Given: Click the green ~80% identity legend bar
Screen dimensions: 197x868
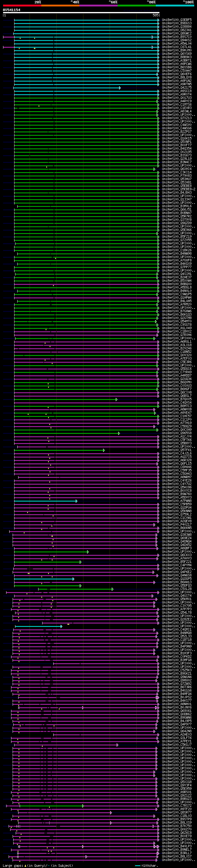Looking at the screenshot, I should click(137, 6).
